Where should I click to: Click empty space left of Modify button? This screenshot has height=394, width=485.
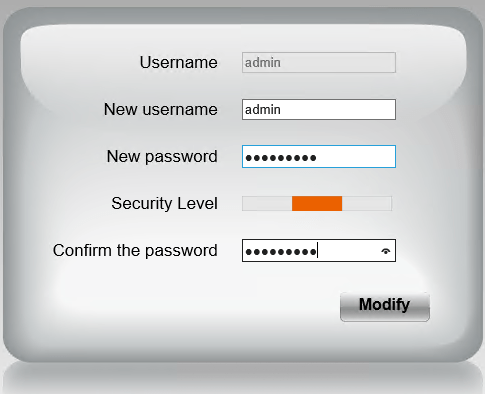[x=200, y=307]
